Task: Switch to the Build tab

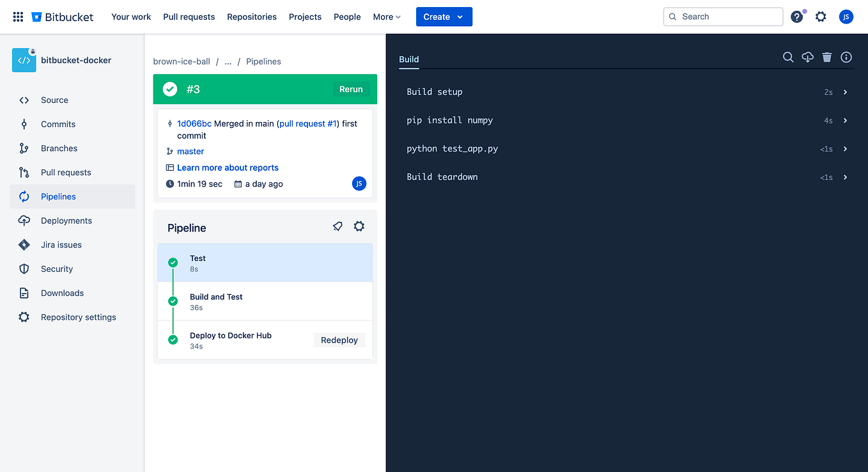Action: coord(408,59)
